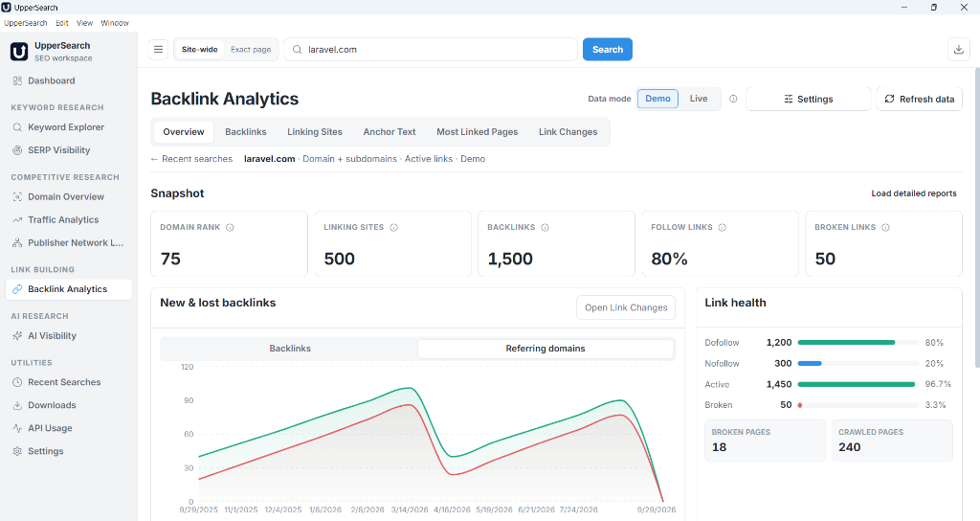Show Referring domains series in chart
The image size is (980, 521).
pos(546,349)
